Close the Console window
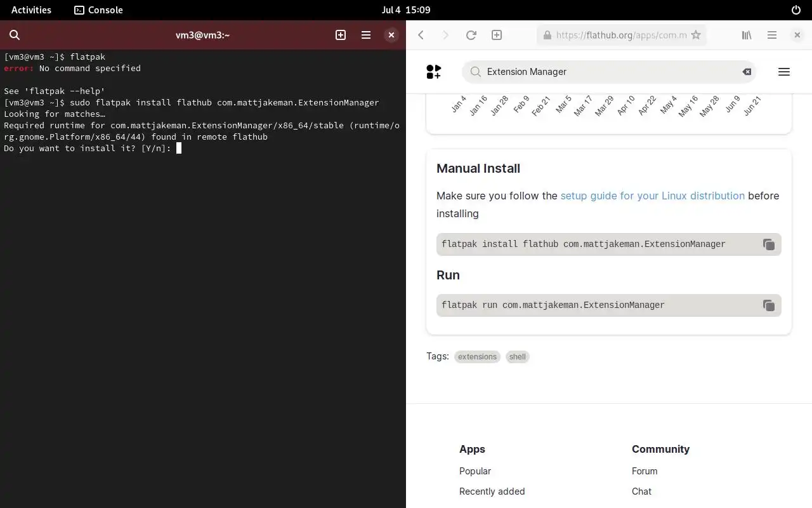Image resolution: width=812 pixels, height=508 pixels. click(x=391, y=35)
